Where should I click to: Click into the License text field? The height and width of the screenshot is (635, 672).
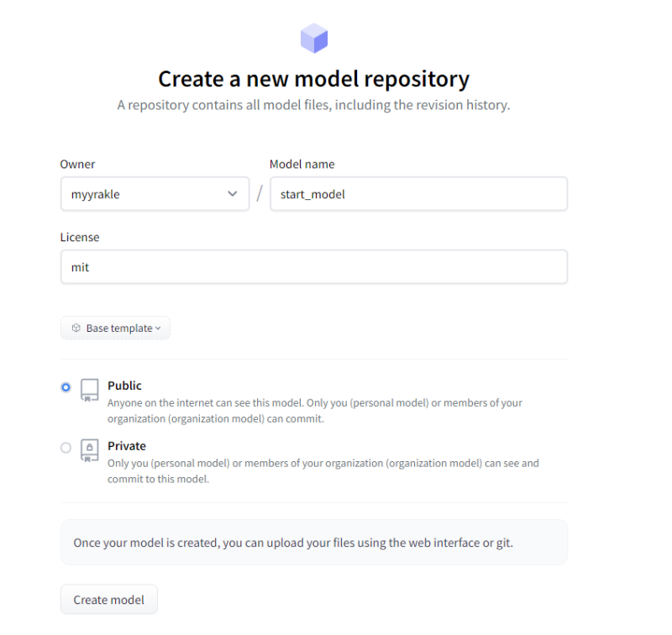[x=313, y=267]
